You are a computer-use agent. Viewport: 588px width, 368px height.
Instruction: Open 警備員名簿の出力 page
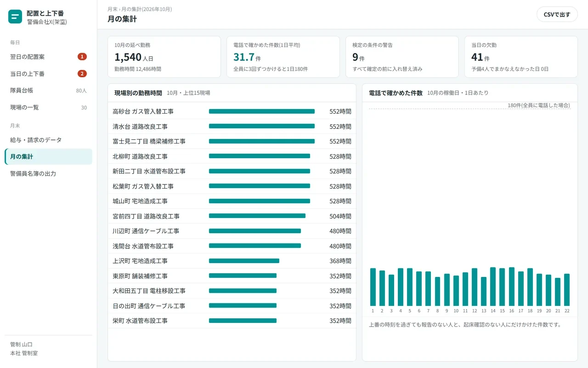click(48, 174)
